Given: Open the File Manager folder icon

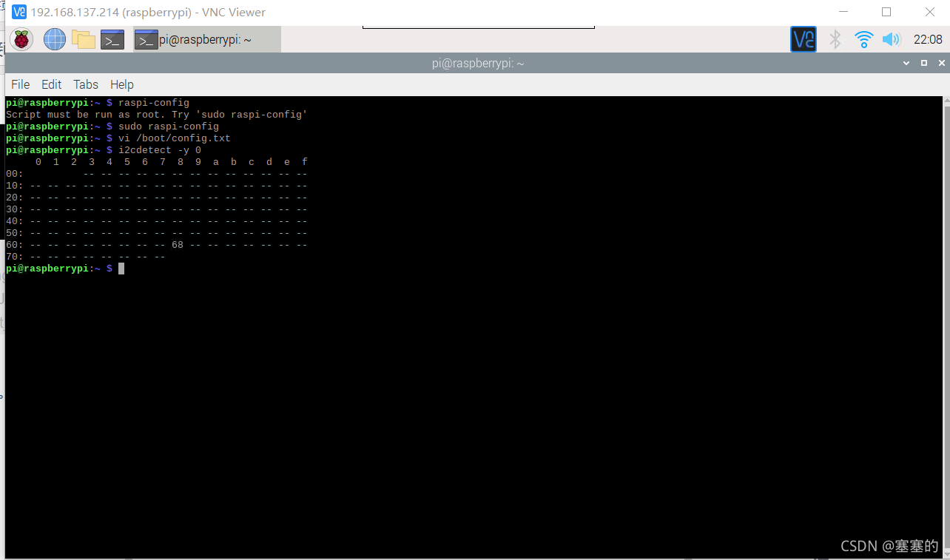Looking at the screenshot, I should [84, 39].
